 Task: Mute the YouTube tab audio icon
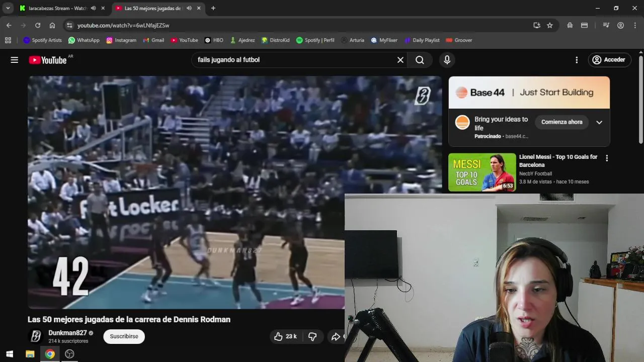[189, 8]
